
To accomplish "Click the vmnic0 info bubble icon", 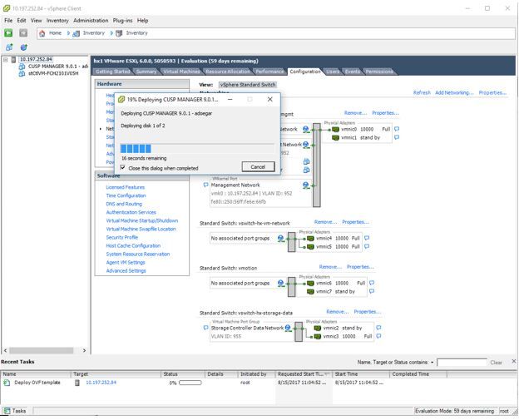I will coord(397,129).
